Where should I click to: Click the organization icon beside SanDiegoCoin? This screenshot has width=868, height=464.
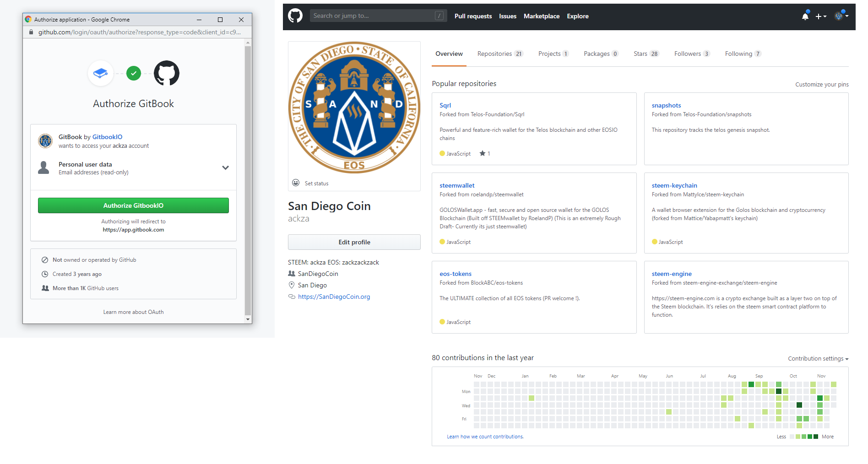(292, 274)
